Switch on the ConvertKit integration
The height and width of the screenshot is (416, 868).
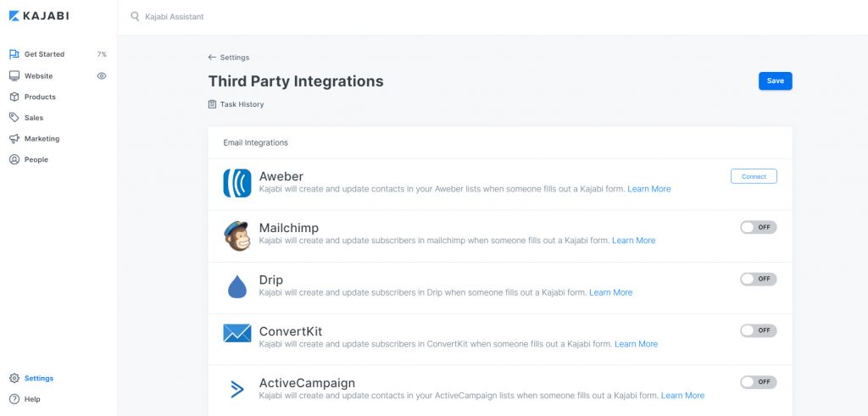pyautogui.click(x=759, y=330)
